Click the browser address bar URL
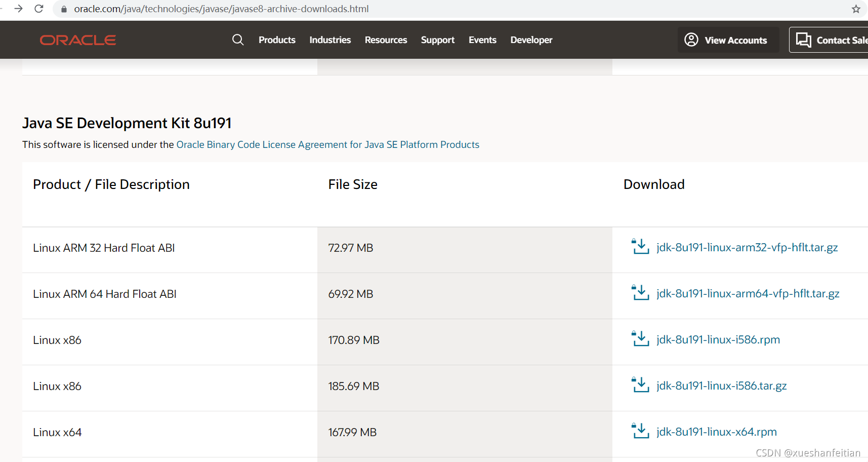Screen dimensions: 868x462 (x=221, y=9)
